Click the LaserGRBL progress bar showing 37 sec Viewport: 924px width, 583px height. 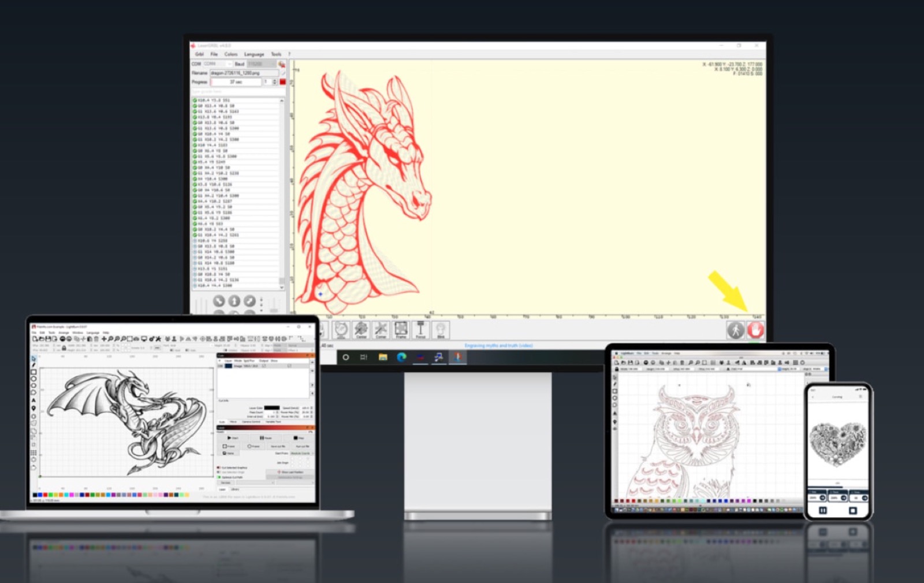point(236,82)
